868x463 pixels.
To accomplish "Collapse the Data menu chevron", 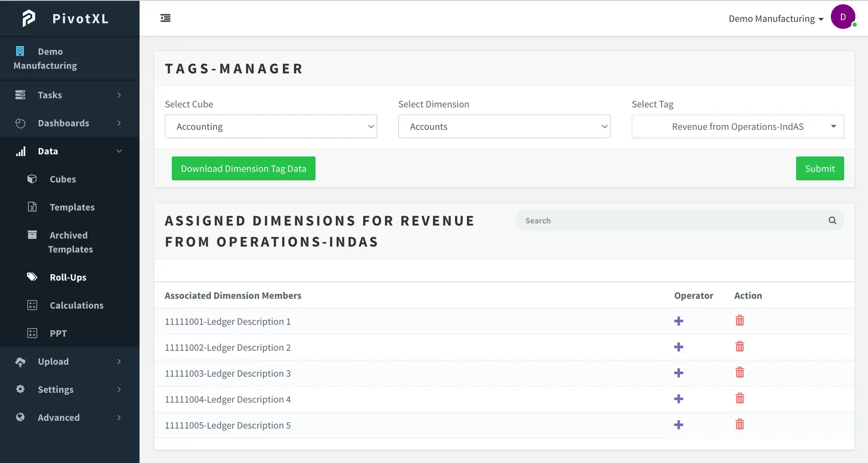I will tap(119, 151).
